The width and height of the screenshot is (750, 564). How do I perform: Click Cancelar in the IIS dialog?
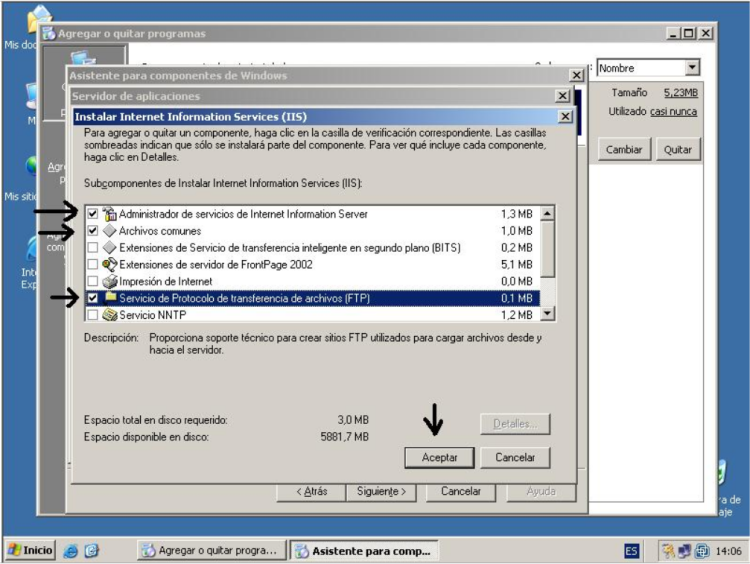[515, 457]
